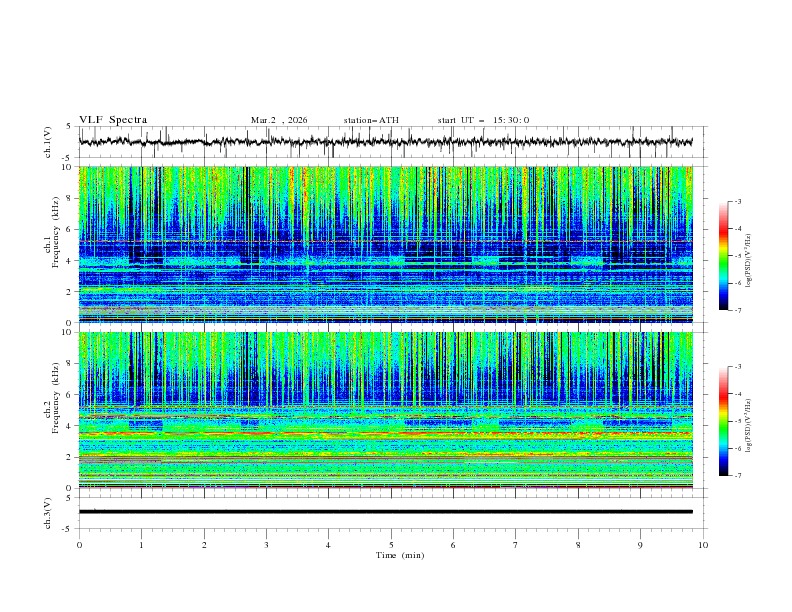This screenshot has width=792, height=612.
Task: Click the 4 kHz tick on ch.2 frequency axis
Action: 70,426
